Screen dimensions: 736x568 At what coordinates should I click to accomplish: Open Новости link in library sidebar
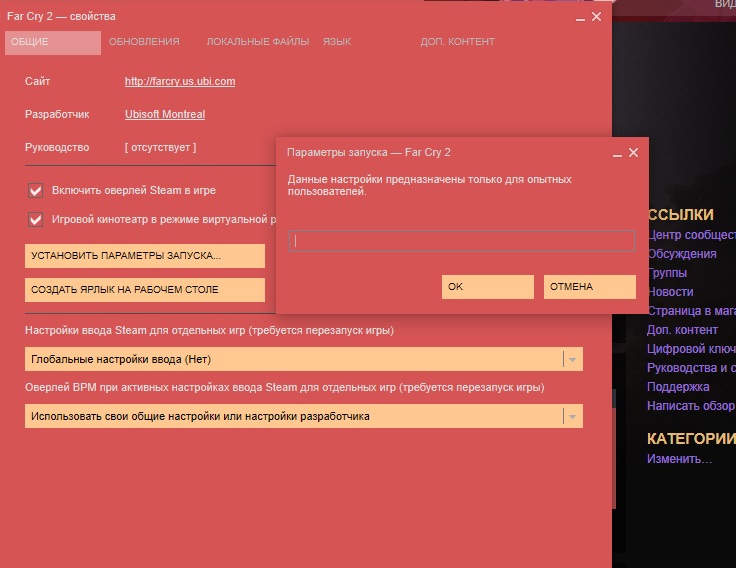click(670, 292)
